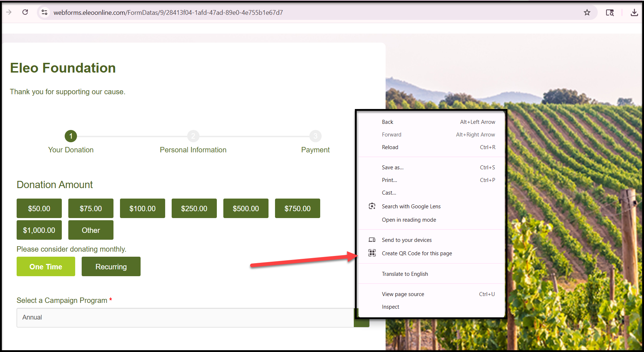Select Translate to English
644x352 pixels.
coord(432,274)
